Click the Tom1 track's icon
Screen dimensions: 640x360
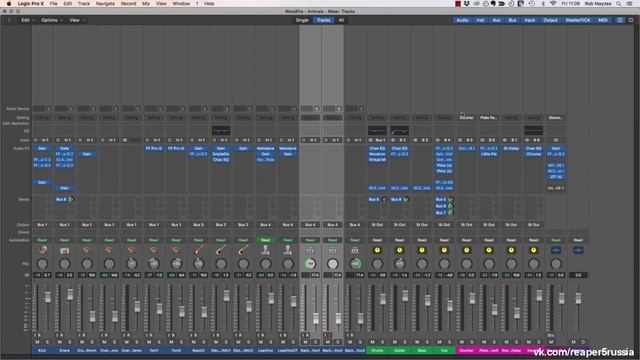point(154,250)
